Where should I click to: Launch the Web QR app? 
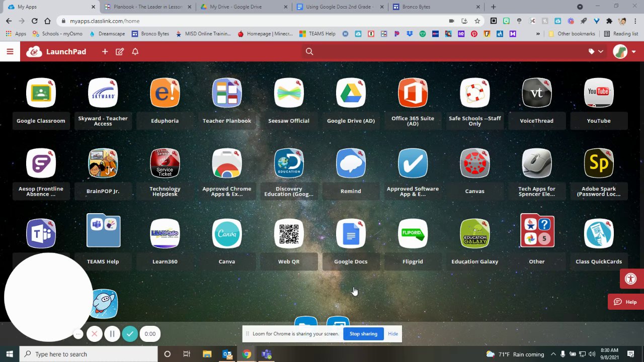tap(289, 233)
